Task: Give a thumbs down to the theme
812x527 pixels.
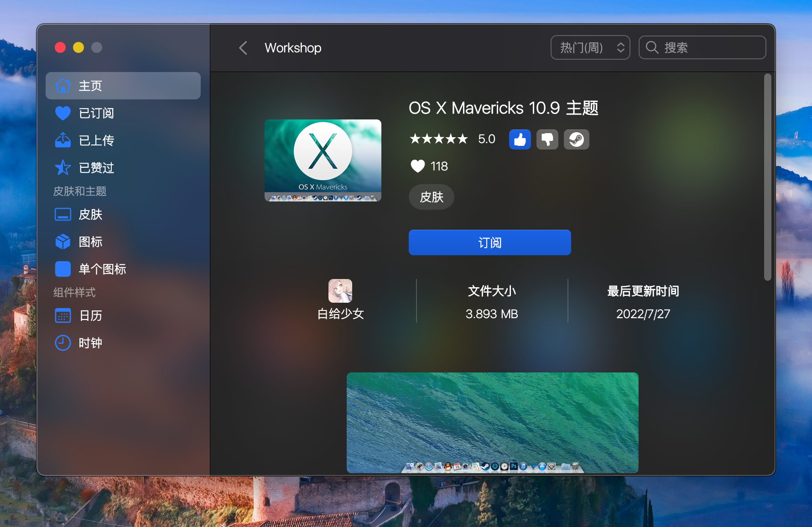Action: pos(547,139)
